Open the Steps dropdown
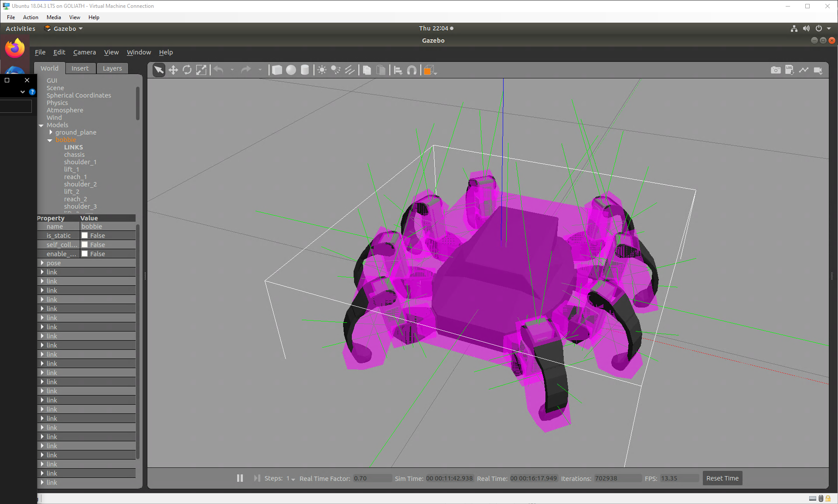 point(290,479)
